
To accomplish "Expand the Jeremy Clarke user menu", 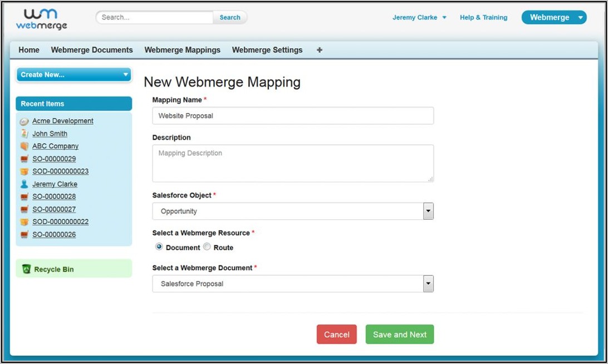I will pos(419,17).
